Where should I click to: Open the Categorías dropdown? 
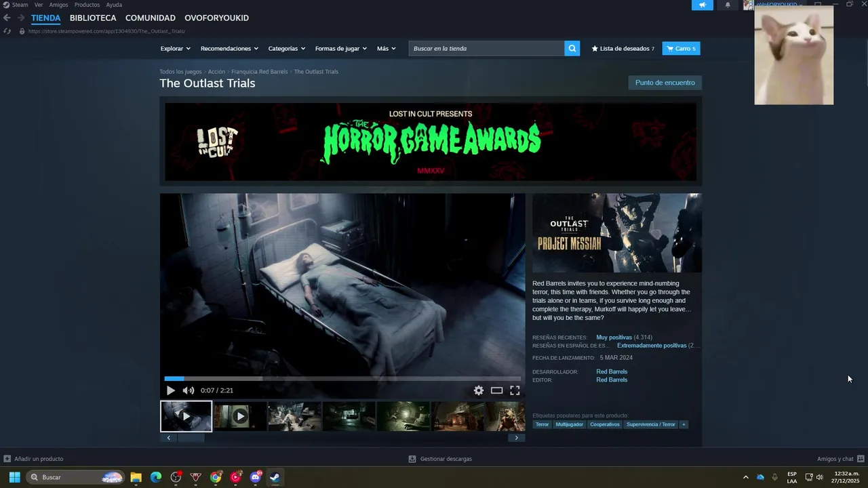click(x=286, y=49)
